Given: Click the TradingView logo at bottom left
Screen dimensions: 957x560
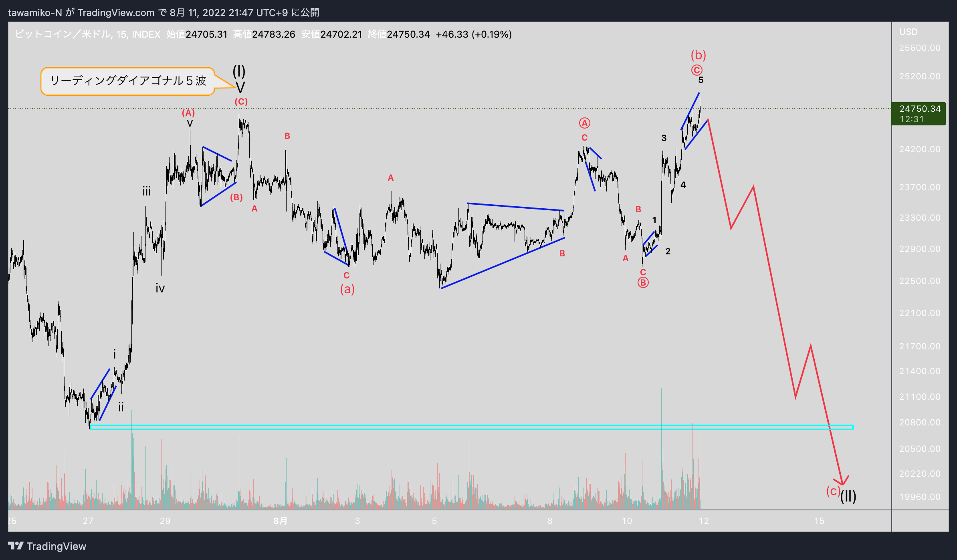Looking at the screenshot, I should 47,546.
